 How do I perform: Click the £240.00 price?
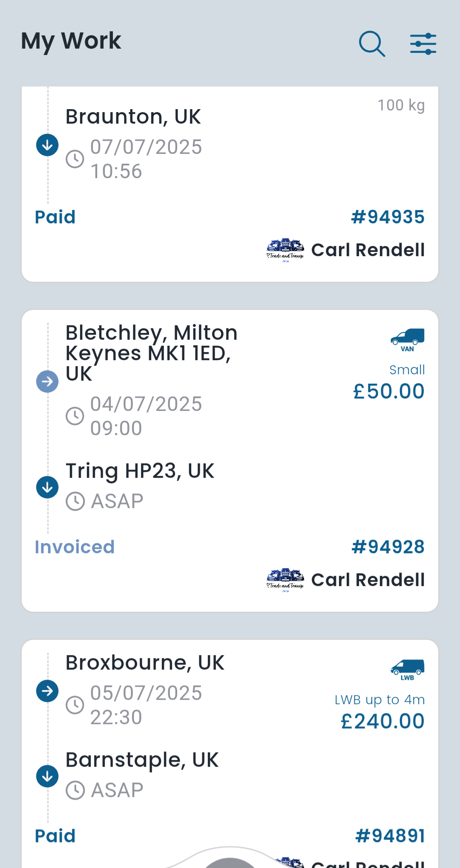click(382, 721)
